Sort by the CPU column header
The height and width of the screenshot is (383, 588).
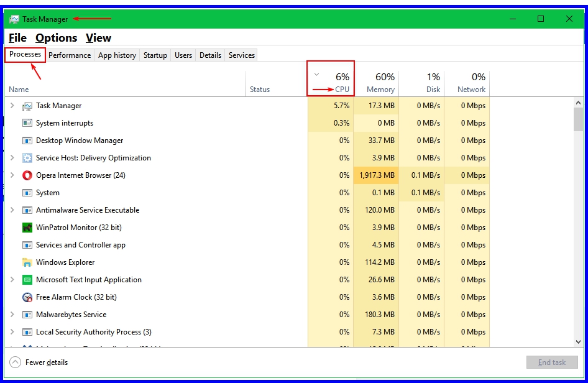331,83
